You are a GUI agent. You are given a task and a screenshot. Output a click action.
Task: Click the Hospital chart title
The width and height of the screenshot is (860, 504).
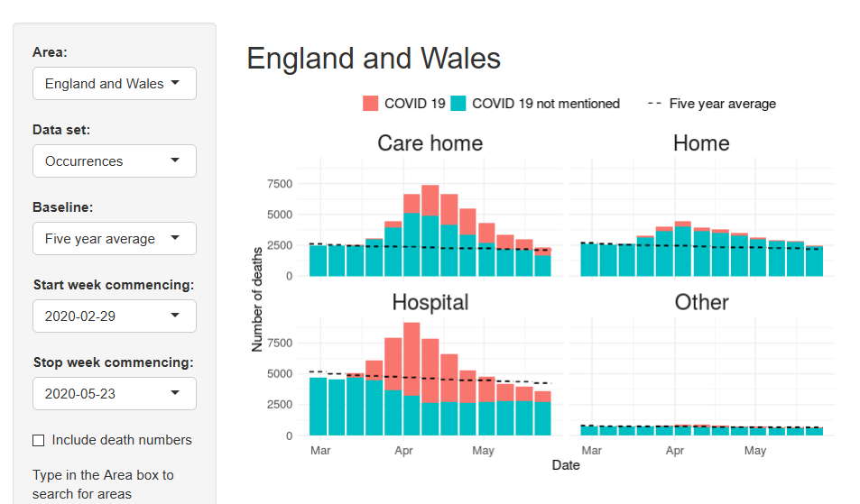[x=430, y=302]
